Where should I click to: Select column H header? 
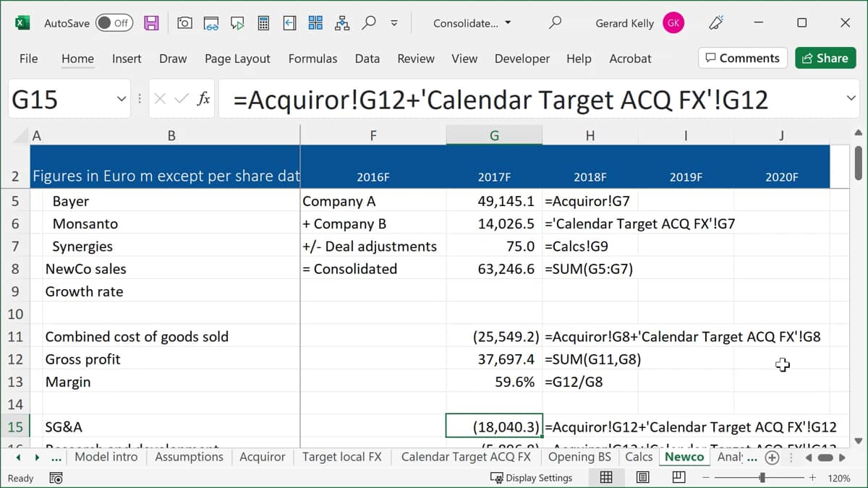coord(590,135)
